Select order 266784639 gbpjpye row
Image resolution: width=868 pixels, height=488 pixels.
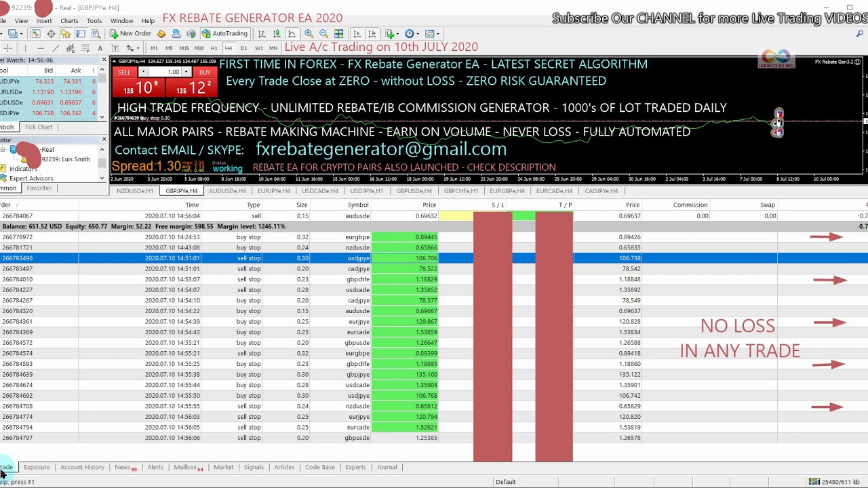pos(434,374)
